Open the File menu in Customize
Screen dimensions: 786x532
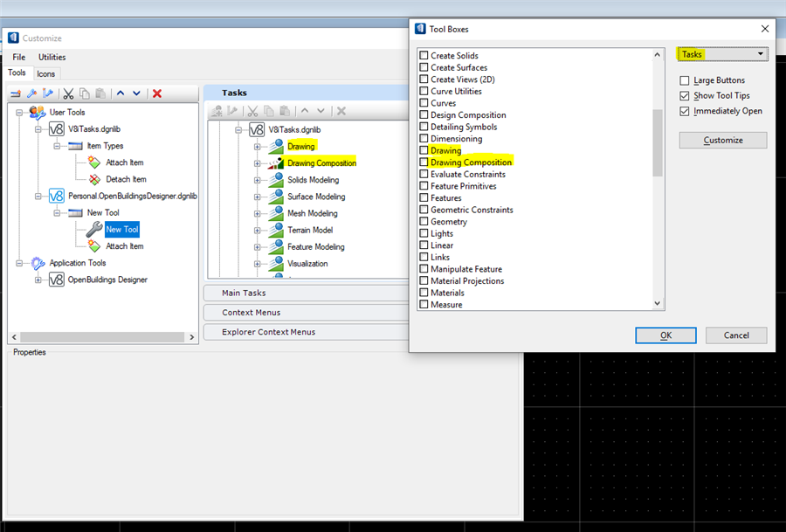pyautogui.click(x=19, y=57)
